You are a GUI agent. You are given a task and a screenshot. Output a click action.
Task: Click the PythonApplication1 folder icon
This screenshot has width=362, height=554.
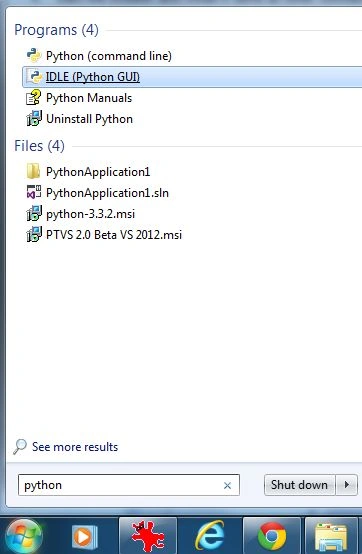click(x=33, y=171)
